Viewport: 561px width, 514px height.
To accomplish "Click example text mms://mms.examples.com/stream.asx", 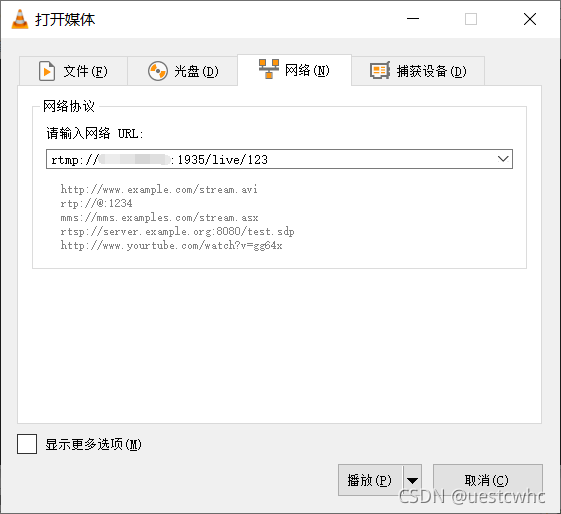I will pos(159,217).
